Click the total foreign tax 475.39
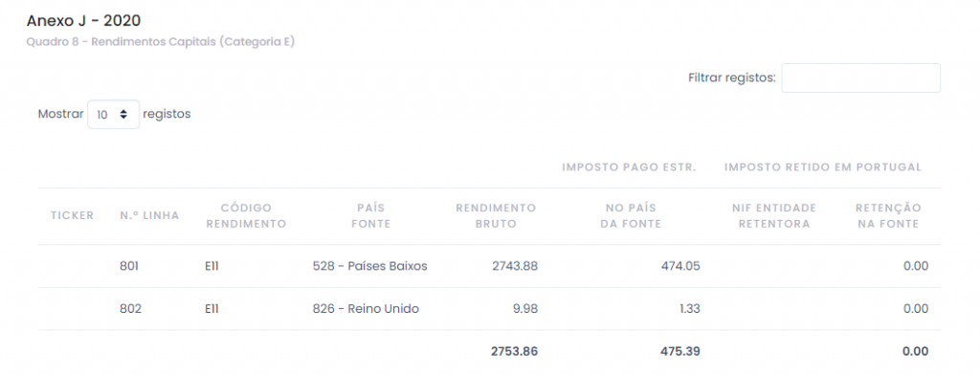 click(x=680, y=352)
